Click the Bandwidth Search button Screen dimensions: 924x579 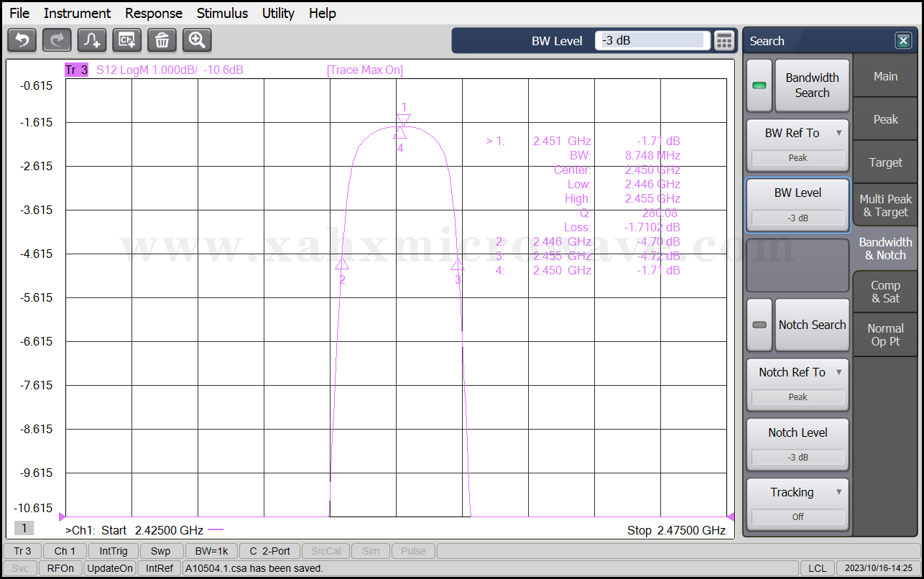[x=812, y=85]
